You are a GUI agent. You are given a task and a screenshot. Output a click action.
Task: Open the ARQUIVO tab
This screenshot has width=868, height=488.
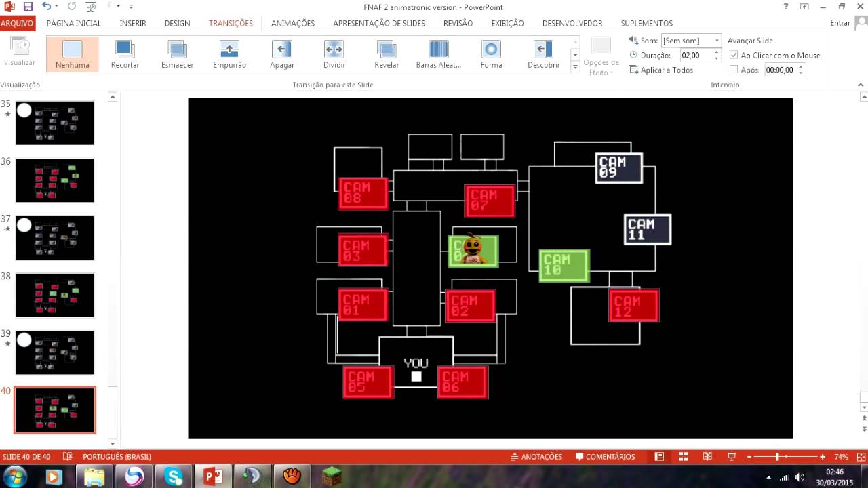(17, 23)
